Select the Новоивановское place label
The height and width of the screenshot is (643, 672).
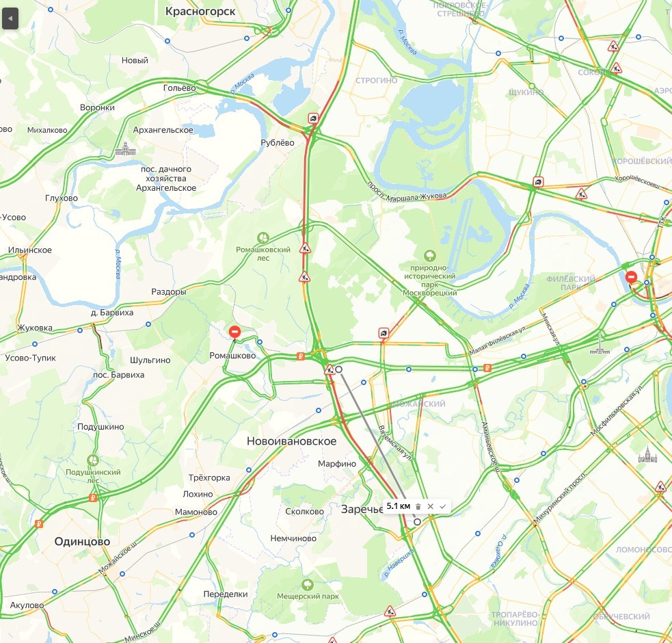point(291,441)
